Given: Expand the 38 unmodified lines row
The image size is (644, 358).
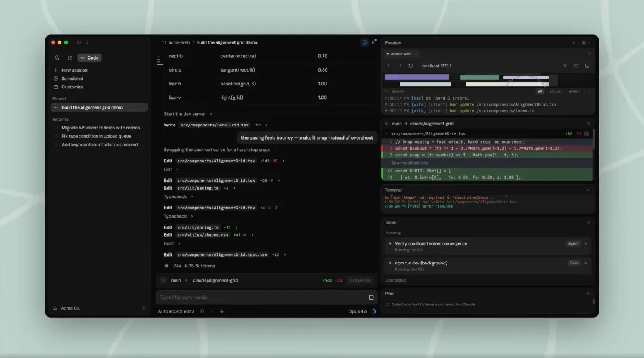Looking at the screenshot, I should 487,163.
